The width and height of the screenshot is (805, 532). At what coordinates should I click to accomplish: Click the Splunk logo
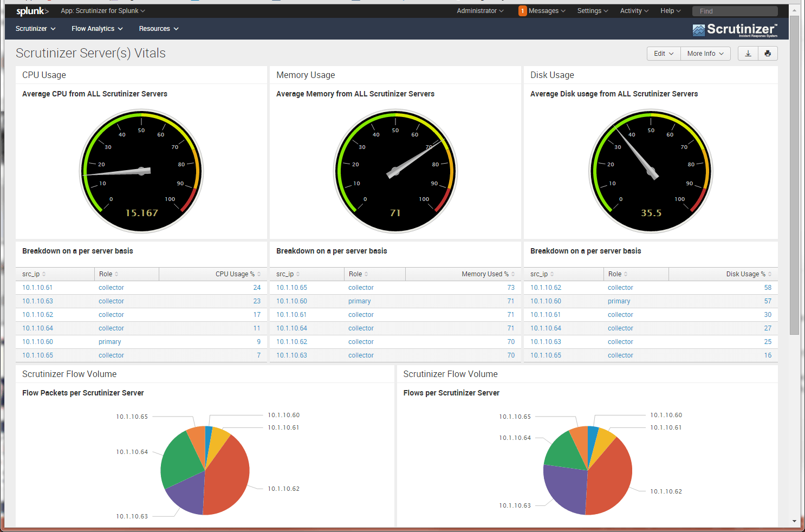point(33,11)
